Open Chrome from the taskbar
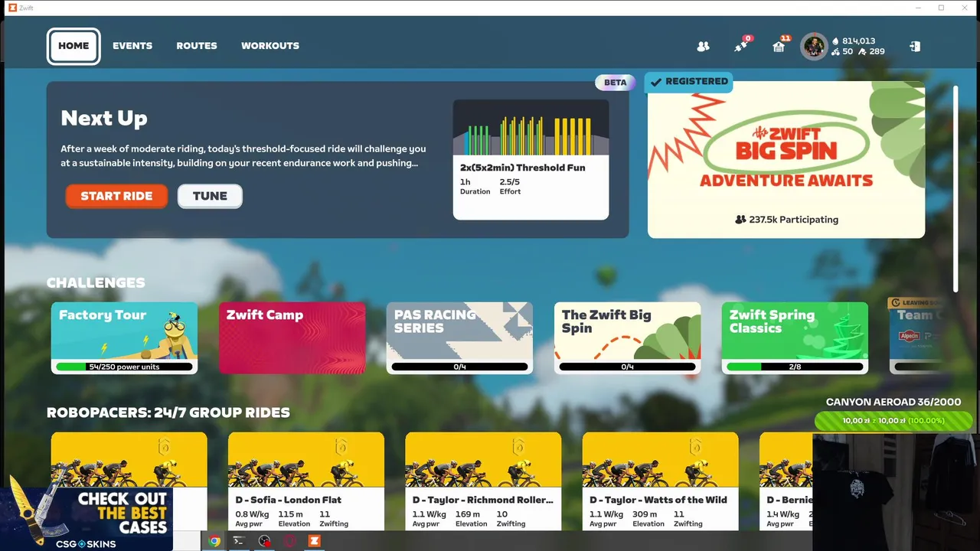The image size is (980, 551). coord(214,541)
